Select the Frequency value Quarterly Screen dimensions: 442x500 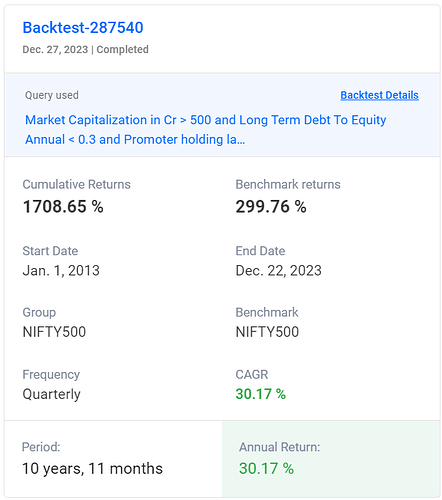[x=51, y=394]
